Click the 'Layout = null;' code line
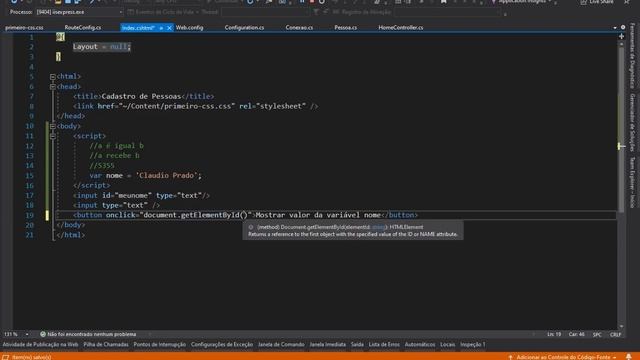The width and height of the screenshot is (640, 360). pos(102,47)
